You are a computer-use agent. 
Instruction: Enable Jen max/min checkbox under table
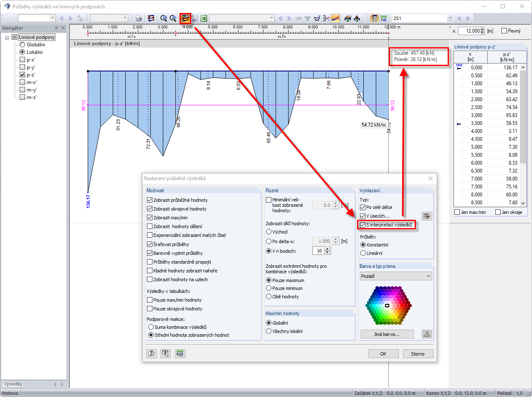tap(457, 212)
